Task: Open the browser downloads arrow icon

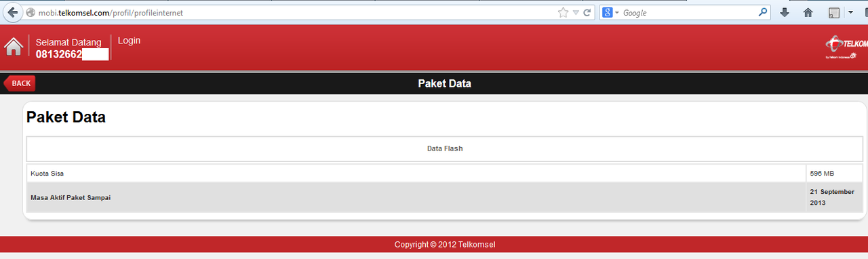Action: (785, 12)
